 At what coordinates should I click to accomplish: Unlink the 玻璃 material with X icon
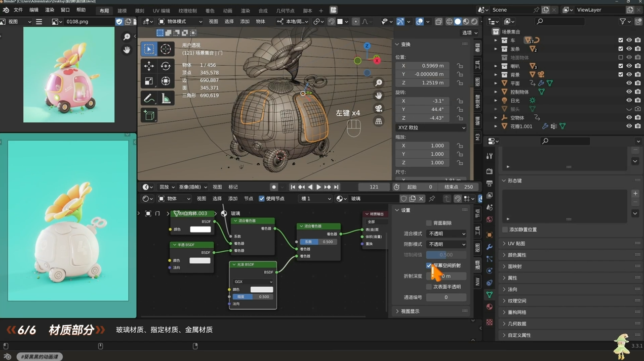pyautogui.click(x=421, y=199)
